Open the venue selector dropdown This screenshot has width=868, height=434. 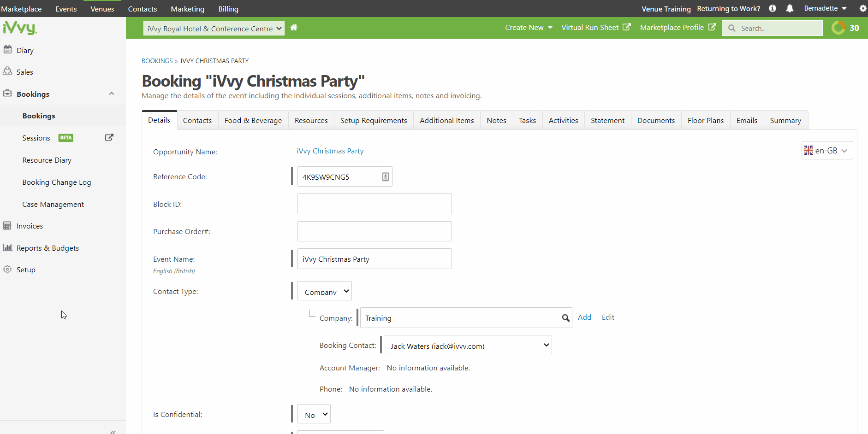[x=214, y=29]
